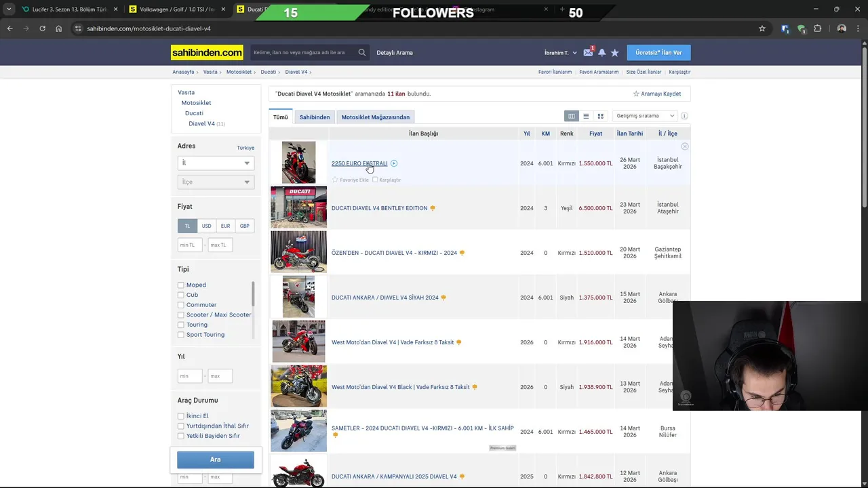Image resolution: width=868 pixels, height=488 pixels.
Task: Tick the Sport Touring checkbox
Action: pos(180,335)
